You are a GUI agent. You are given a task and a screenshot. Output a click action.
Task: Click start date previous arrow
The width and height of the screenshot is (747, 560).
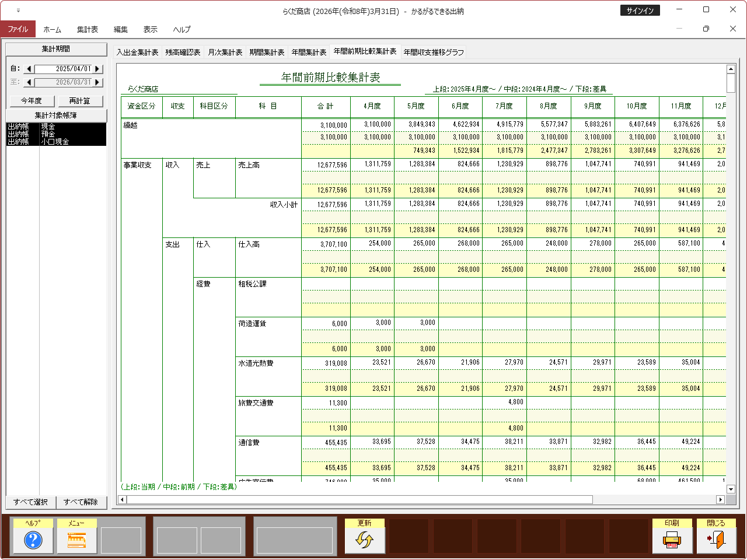coord(29,69)
